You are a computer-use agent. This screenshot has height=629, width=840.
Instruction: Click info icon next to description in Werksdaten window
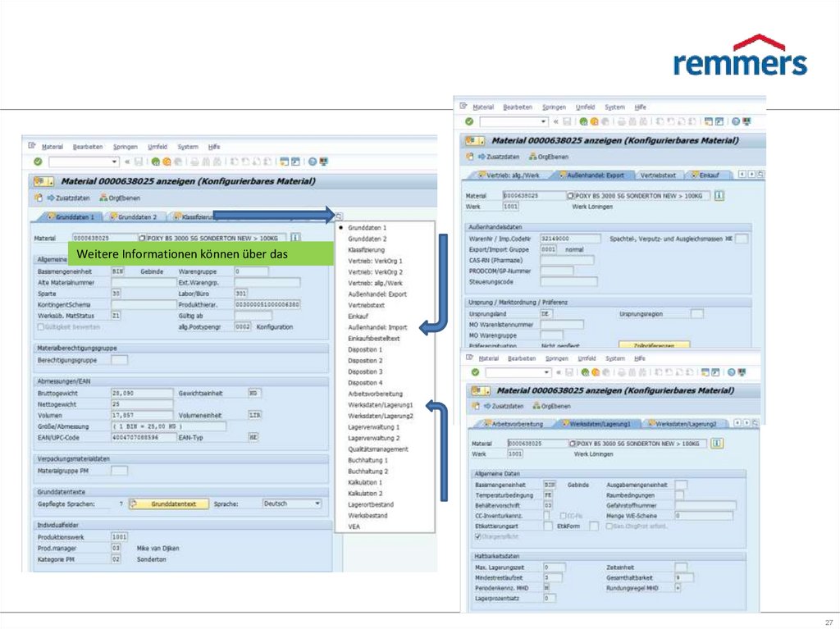click(717, 443)
